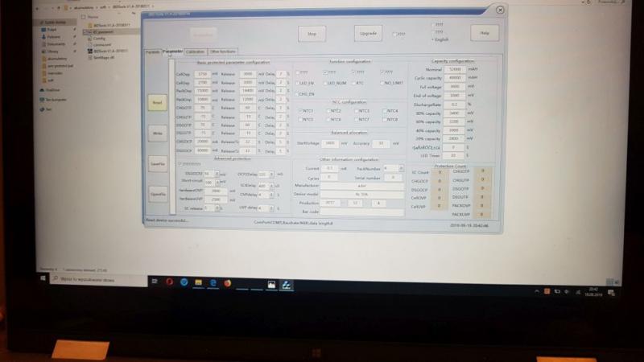This screenshot has width=644, height=362.
Task: Enable the NTC1 checkbox
Action: (x=300, y=111)
